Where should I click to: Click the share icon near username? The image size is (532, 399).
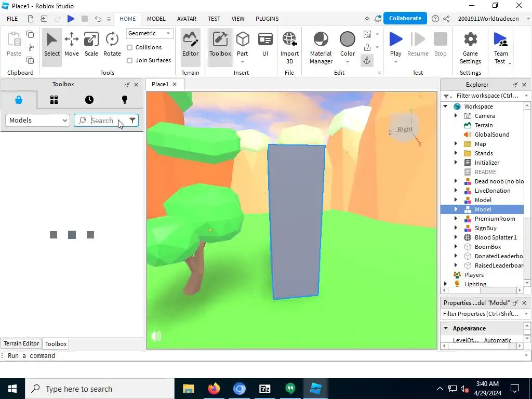(x=446, y=19)
